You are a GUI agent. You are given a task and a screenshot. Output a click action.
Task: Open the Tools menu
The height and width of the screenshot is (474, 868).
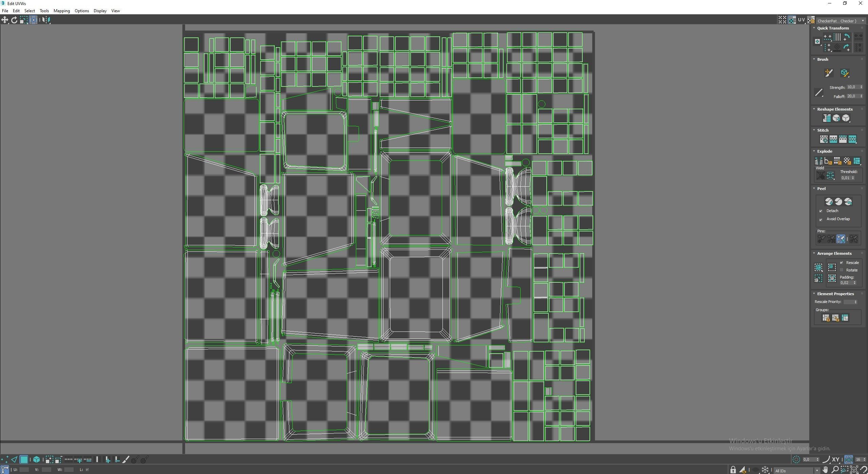tap(44, 11)
